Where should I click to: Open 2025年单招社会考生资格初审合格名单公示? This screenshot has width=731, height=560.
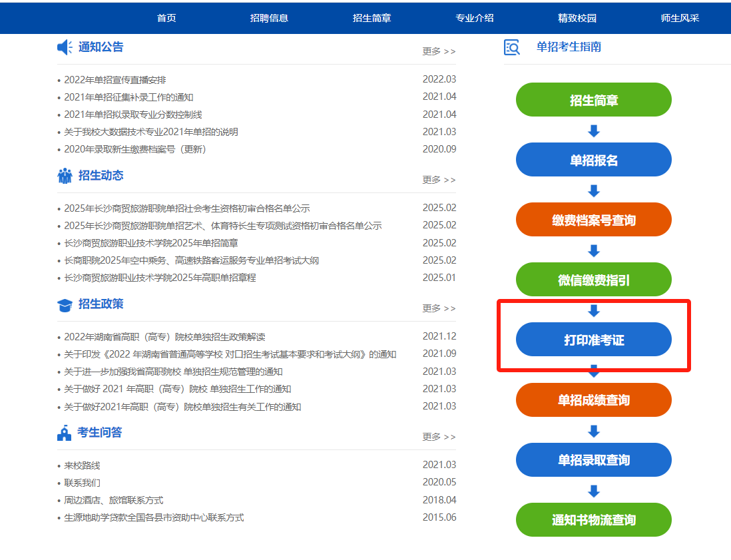click(187, 208)
